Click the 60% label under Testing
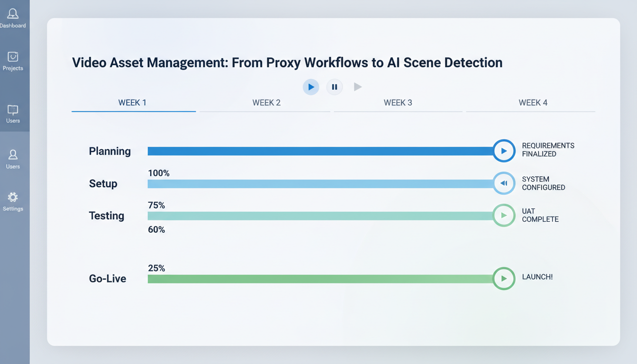 [x=156, y=229]
